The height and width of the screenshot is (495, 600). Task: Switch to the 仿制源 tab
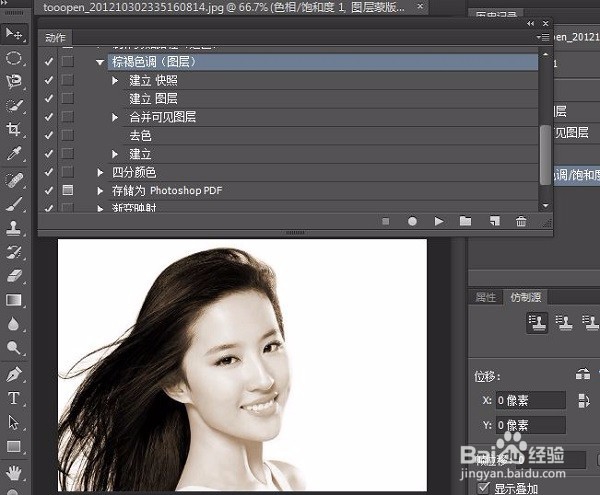tap(525, 296)
